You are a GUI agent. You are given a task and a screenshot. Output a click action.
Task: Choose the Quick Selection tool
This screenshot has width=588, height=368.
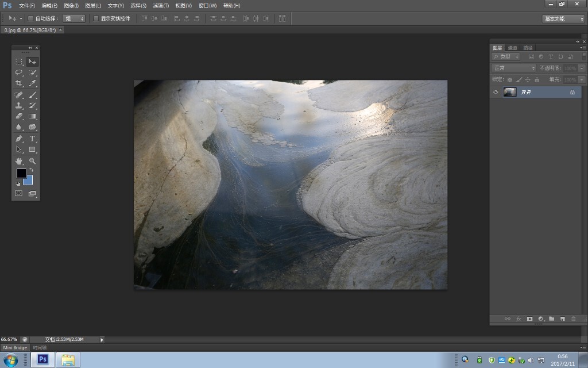[x=33, y=72]
